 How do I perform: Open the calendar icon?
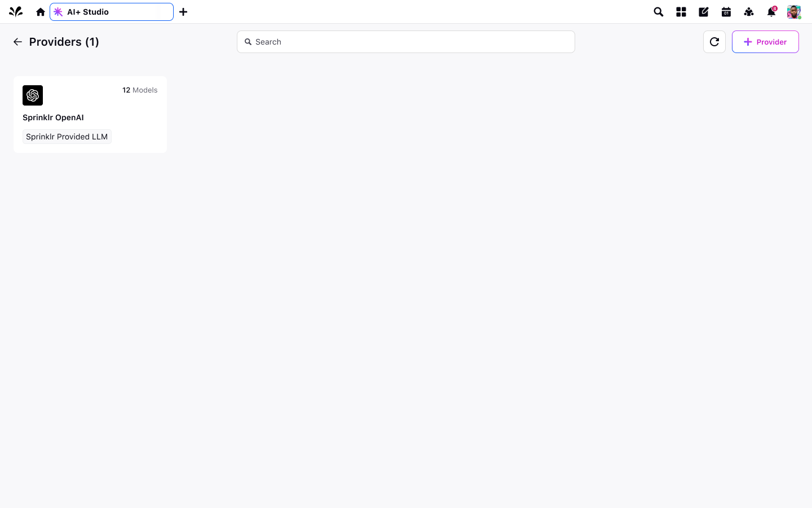pyautogui.click(x=726, y=12)
